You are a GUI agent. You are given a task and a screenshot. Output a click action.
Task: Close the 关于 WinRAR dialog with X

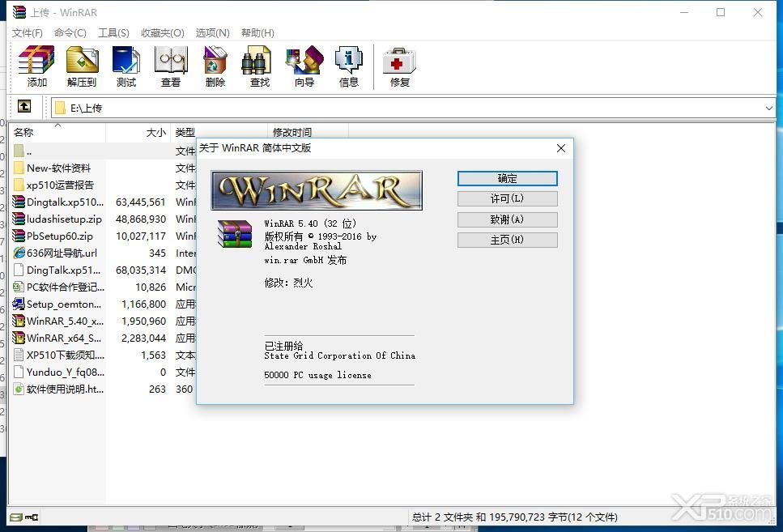point(561,148)
